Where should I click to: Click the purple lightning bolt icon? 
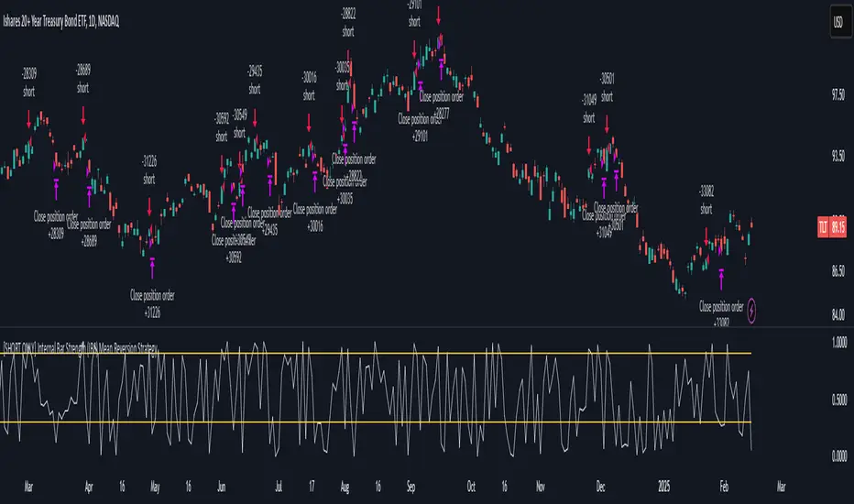[751, 311]
